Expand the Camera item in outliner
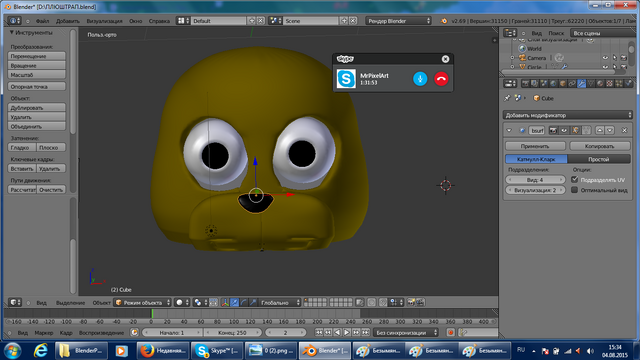640x360 pixels. click(x=512, y=58)
